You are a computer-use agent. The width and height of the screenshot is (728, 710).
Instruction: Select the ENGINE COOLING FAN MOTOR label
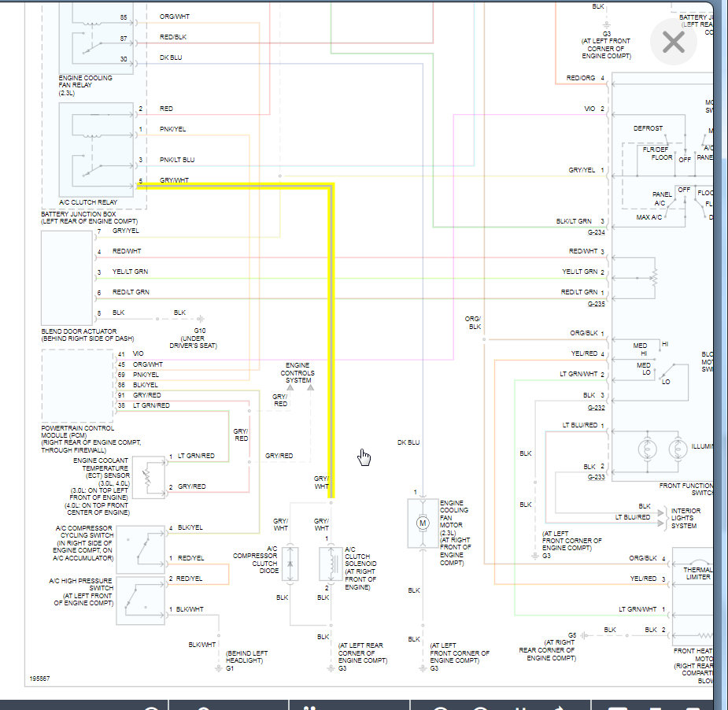(x=455, y=533)
